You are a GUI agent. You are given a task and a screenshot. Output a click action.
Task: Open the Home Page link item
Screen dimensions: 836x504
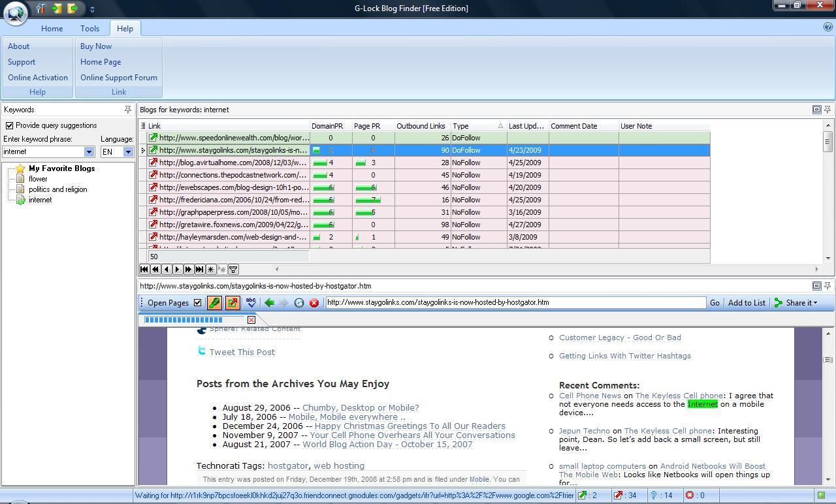tap(101, 62)
